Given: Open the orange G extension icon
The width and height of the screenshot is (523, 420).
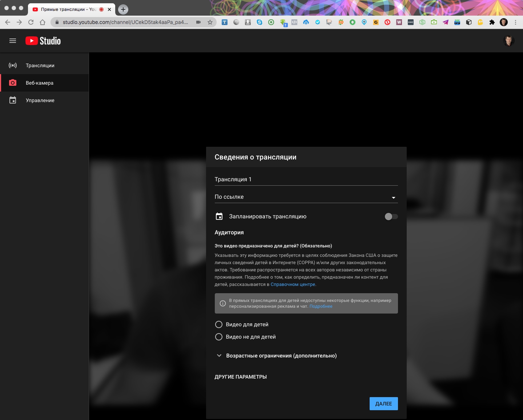Looking at the screenshot, I should 376,22.
